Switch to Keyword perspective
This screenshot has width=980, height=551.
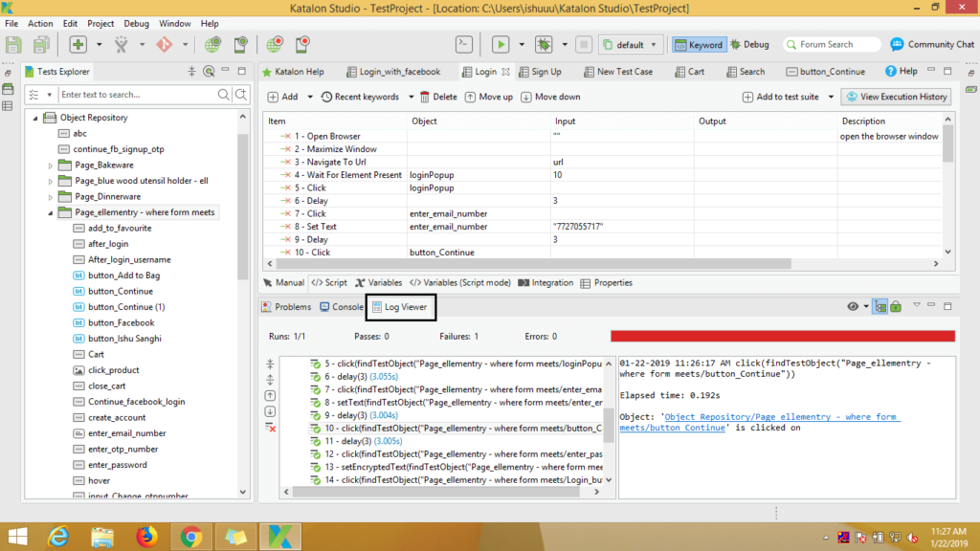699,44
